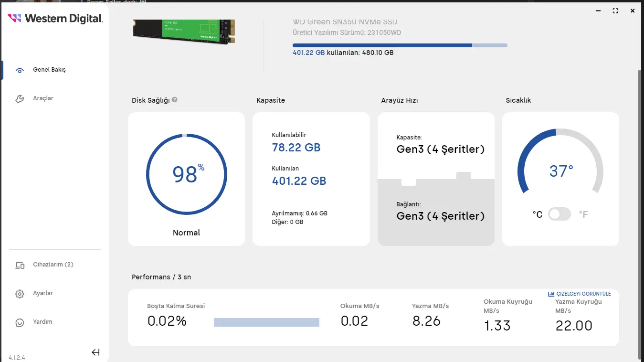Click the Arayüz Hızı heading
644x362 pixels.
[400, 100]
